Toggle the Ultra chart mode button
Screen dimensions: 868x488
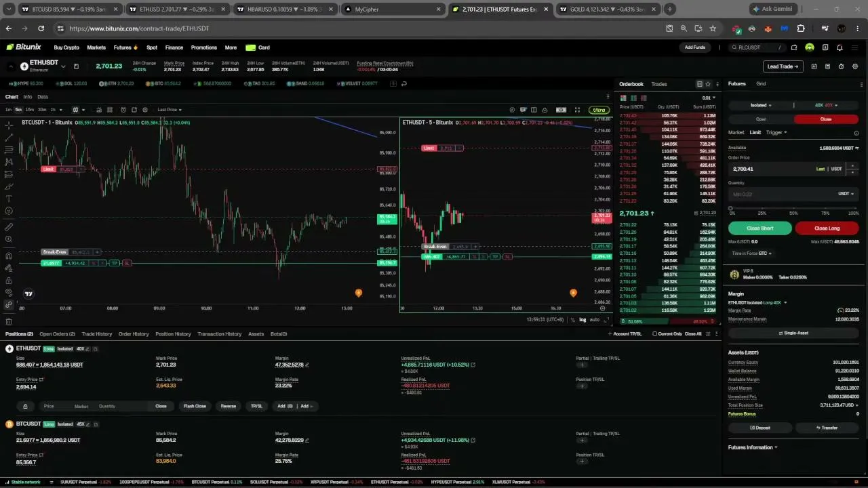[x=599, y=110]
